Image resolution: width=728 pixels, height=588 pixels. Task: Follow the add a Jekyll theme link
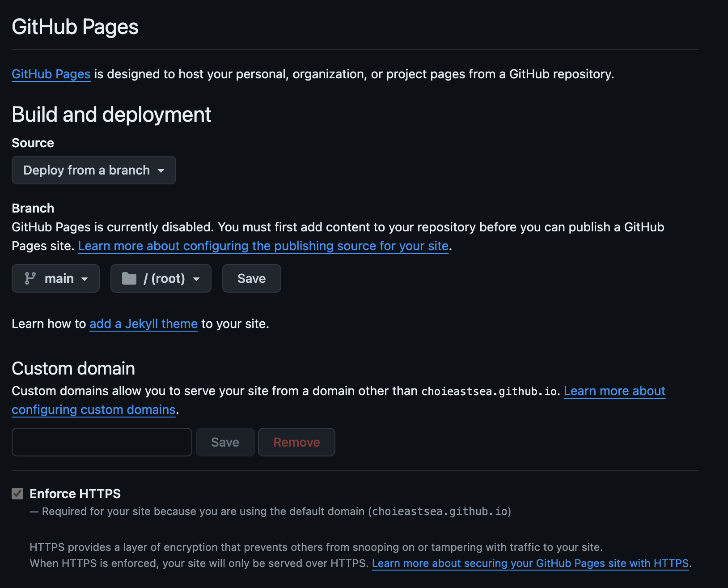144,324
